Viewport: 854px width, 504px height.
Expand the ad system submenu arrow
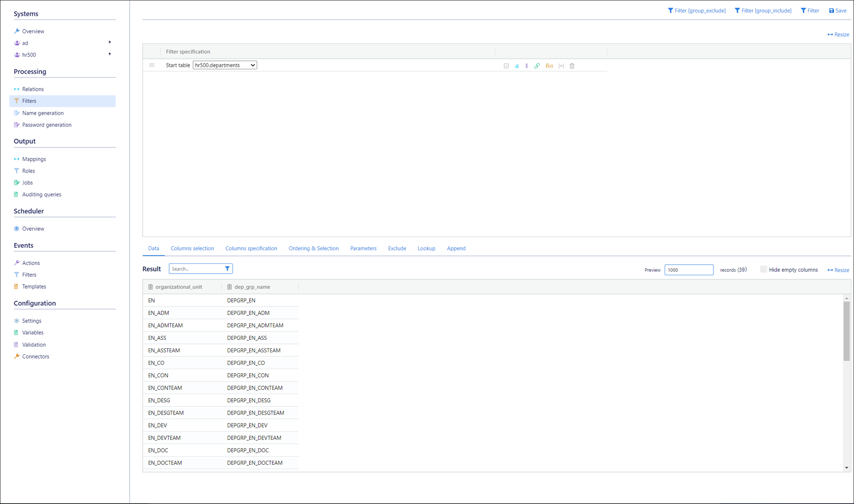click(110, 43)
